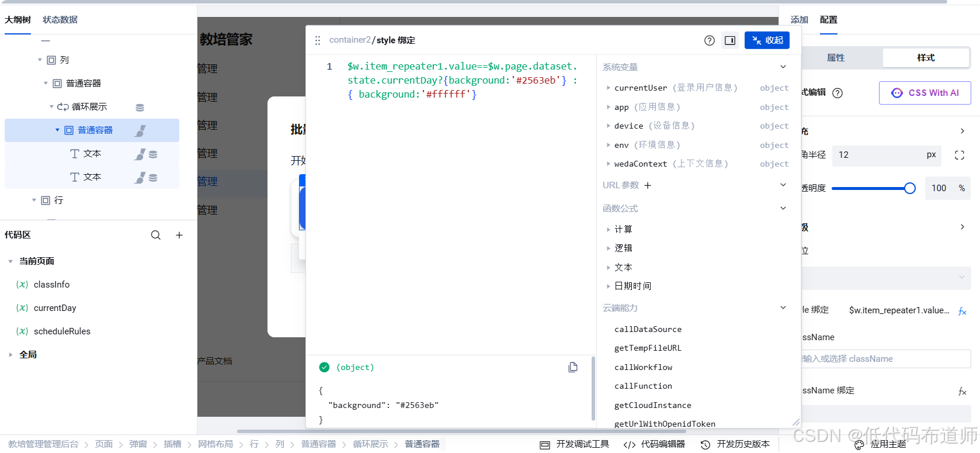Collapse the 函数公式 section
The height and width of the screenshot is (453, 980).
click(x=783, y=208)
